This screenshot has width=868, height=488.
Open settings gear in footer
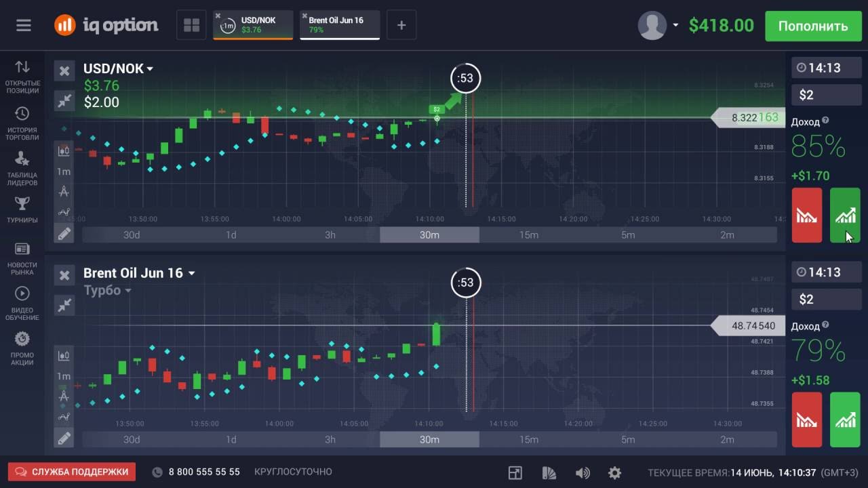(615, 472)
